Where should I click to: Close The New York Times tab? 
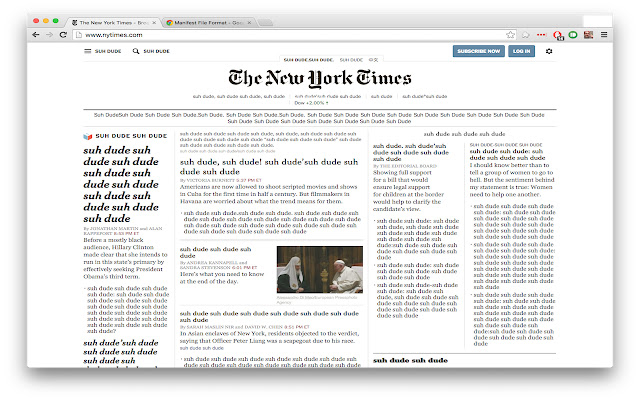[154, 22]
